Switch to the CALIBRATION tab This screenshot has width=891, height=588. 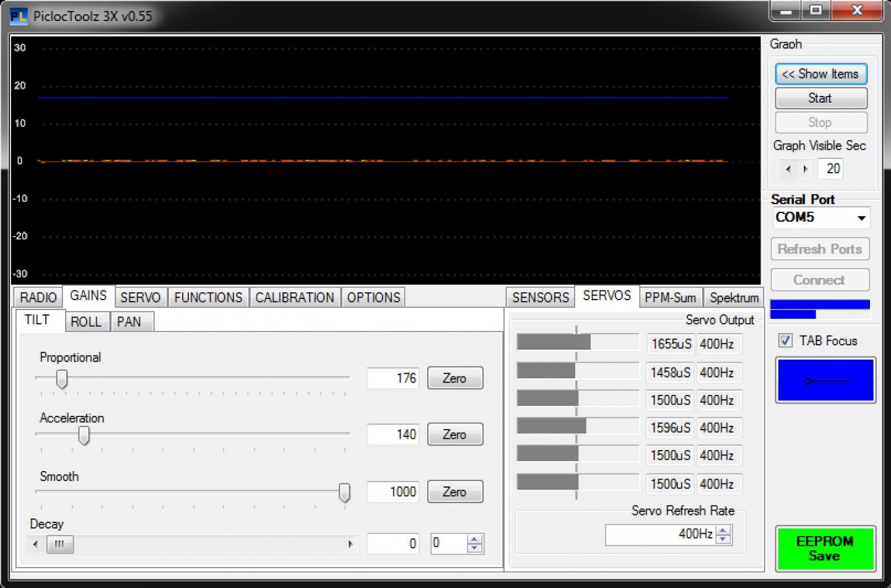(x=294, y=298)
